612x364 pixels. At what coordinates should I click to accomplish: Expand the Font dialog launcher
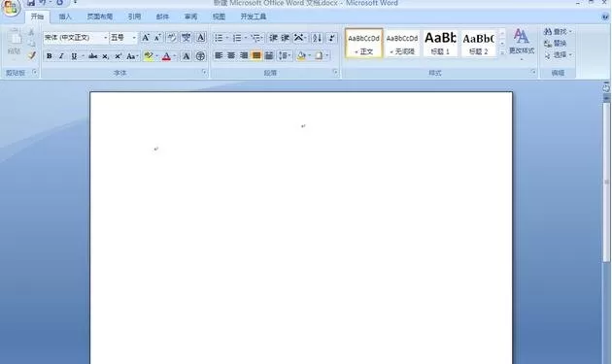click(x=204, y=72)
